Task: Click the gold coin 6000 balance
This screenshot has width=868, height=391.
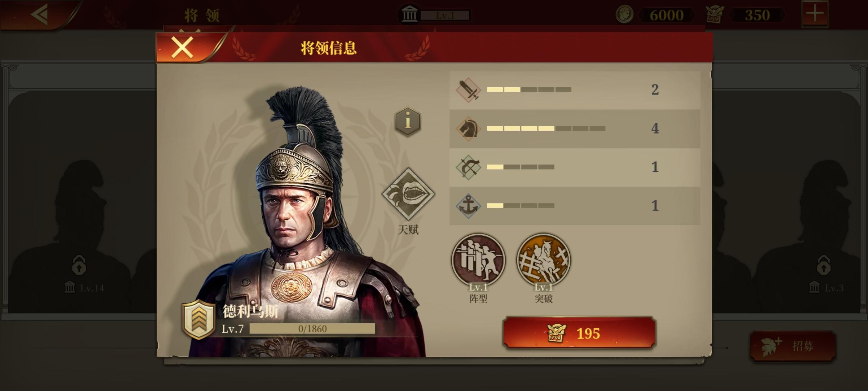Action: tap(655, 15)
